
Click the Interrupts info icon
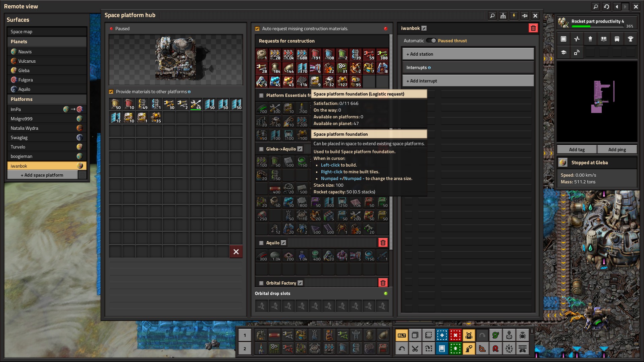click(429, 68)
